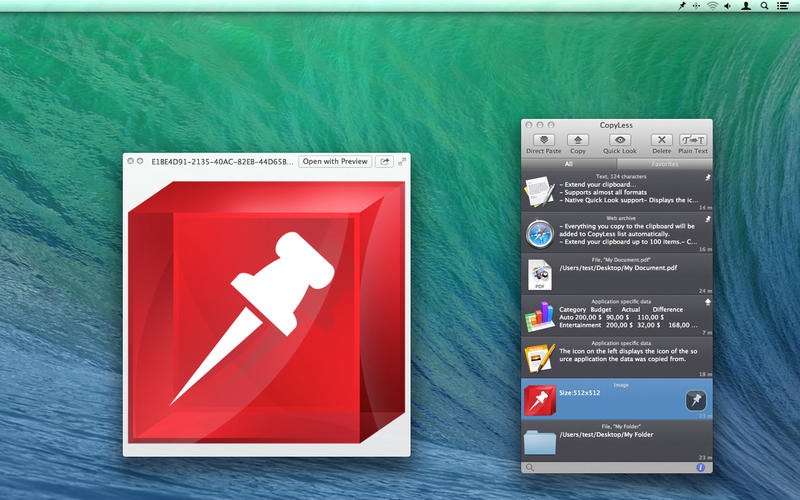This screenshot has height=500, width=800.
Task: Toggle the pin on the Web archive clip
Action: (x=708, y=217)
